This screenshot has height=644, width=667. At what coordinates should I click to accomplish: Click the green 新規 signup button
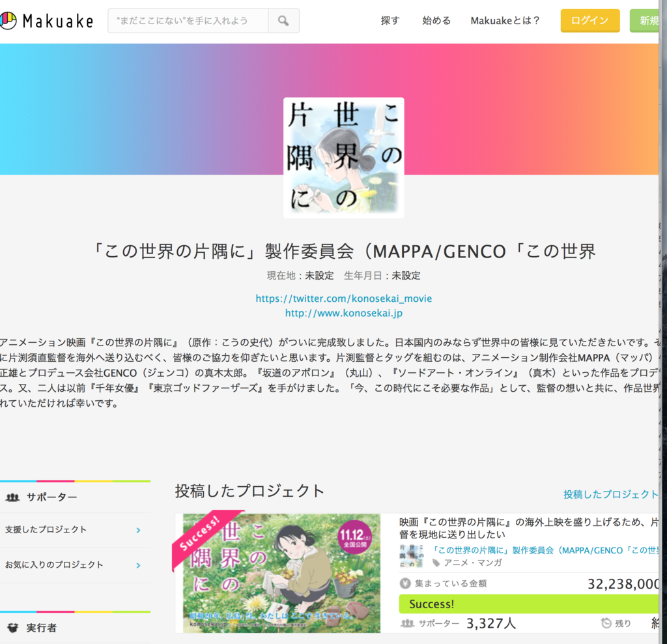tap(644, 20)
